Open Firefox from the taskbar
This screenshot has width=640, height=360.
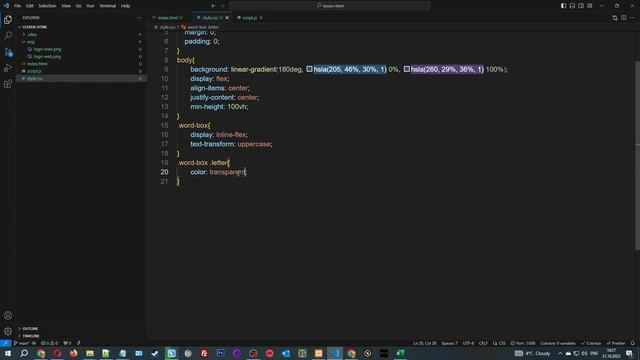73,353
